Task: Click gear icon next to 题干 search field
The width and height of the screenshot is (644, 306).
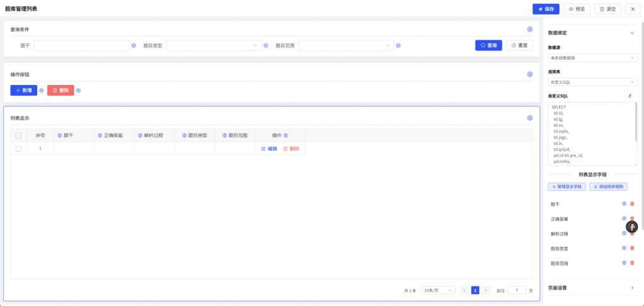Action: [x=133, y=46]
